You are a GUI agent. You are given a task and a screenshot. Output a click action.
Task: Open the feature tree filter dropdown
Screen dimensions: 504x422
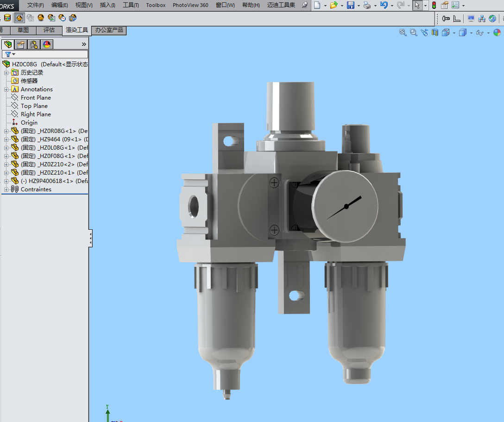click(10, 54)
